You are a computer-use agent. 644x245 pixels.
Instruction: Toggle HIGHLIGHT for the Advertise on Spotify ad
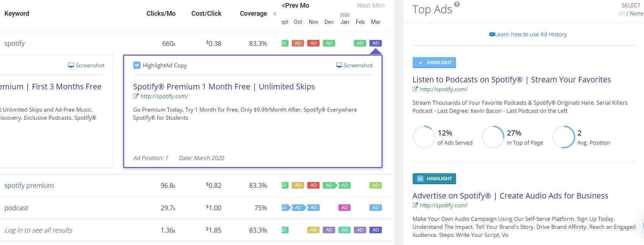pyautogui.click(x=434, y=179)
